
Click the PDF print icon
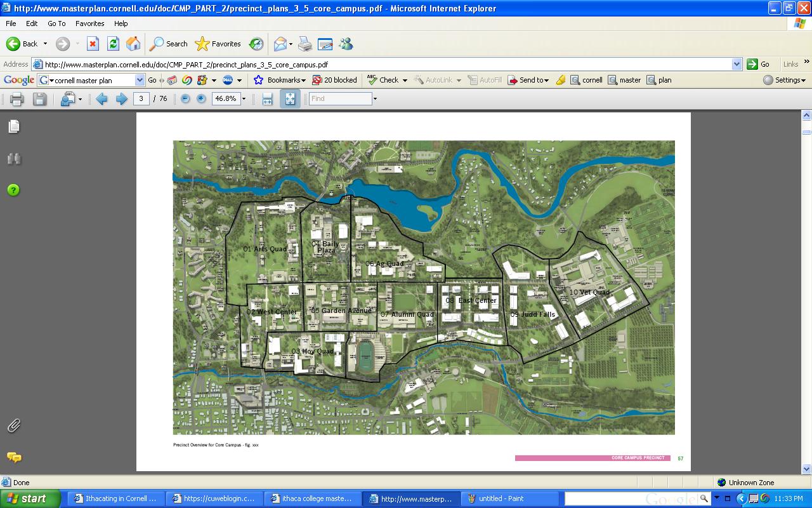(17, 99)
